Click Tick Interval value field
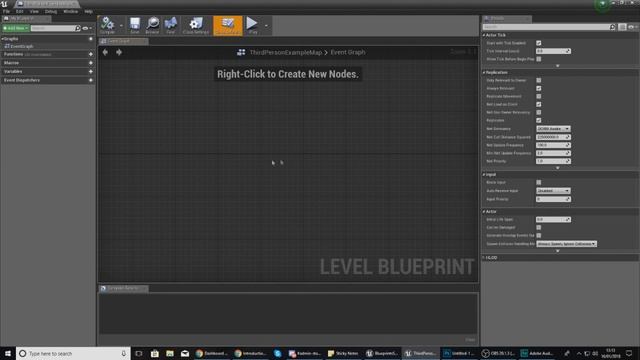 [553, 51]
